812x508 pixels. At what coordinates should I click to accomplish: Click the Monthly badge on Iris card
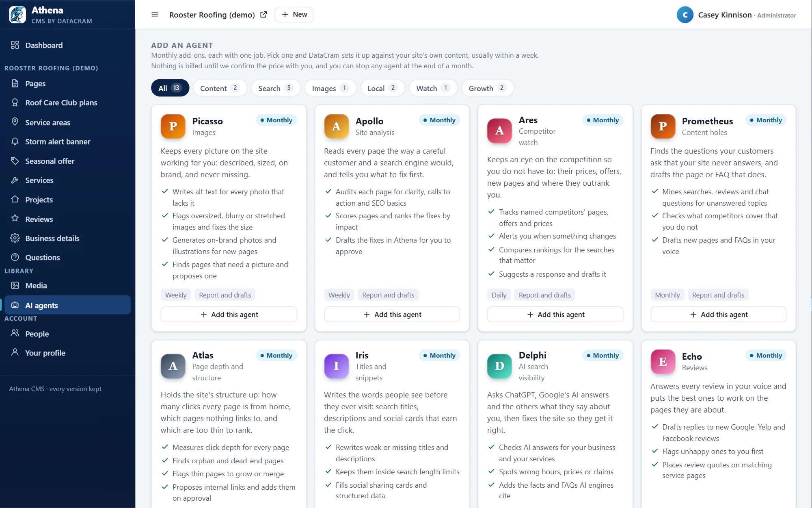[440, 355]
